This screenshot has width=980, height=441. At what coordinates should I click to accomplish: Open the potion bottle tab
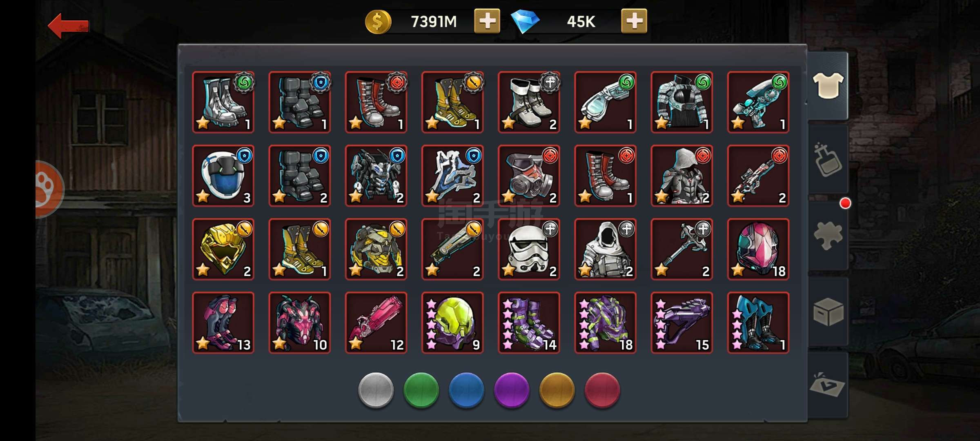828,160
